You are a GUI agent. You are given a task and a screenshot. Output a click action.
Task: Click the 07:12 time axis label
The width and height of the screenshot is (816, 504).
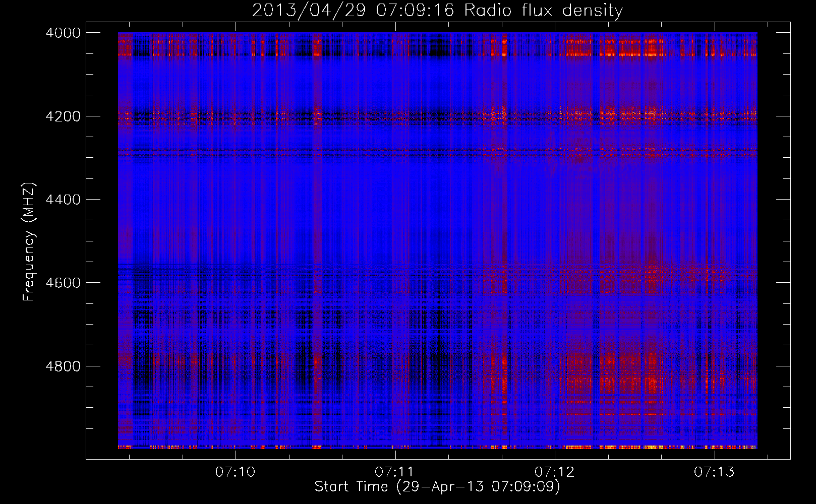point(555,472)
